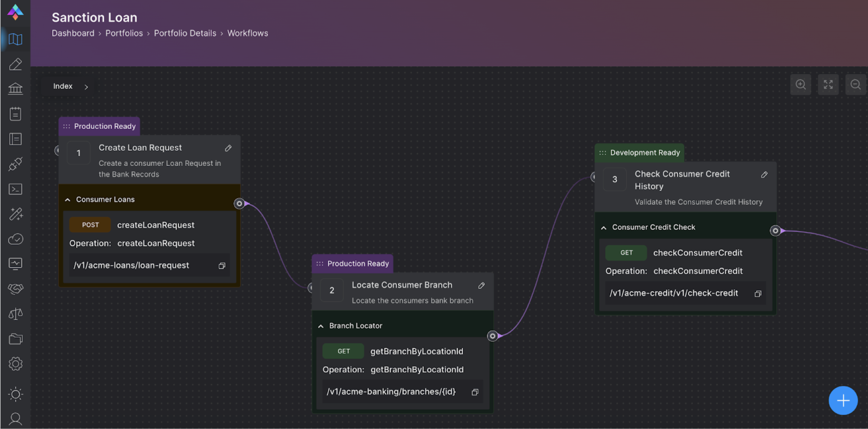Click the /v1/acme-credit/v1/check-credit path field
This screenshot has height=429, width=868.
[x=685, y=293]
